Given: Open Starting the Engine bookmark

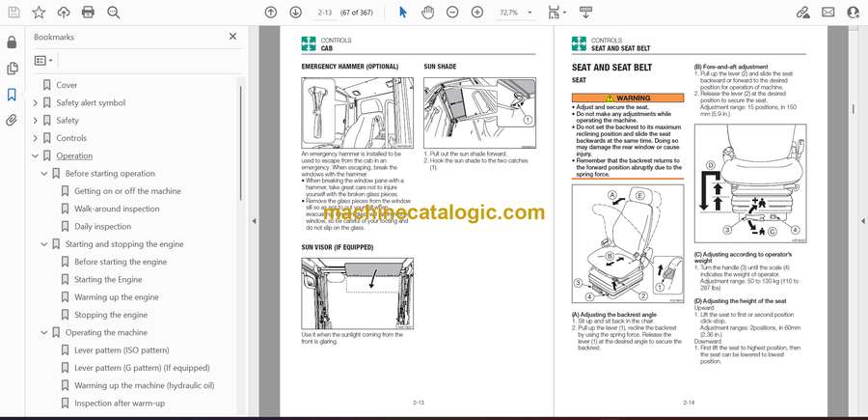Looking at the screenshot, I should 108,279.
